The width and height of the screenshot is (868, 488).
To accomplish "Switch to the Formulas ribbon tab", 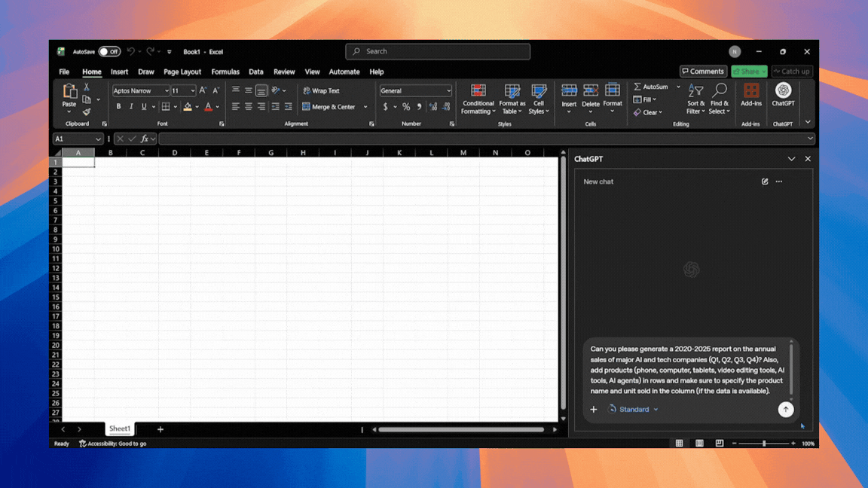I will coord(225,72).
